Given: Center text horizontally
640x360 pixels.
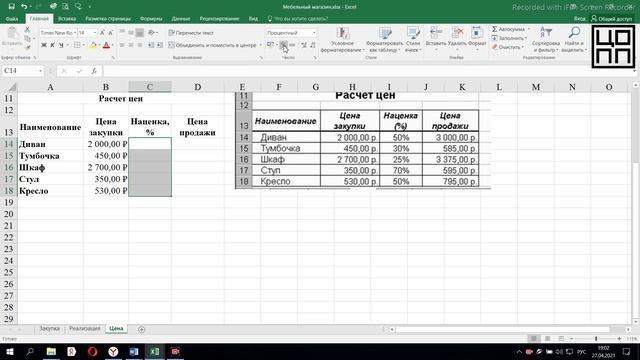Looking at the screenshot, I should (x=131, y=45).
